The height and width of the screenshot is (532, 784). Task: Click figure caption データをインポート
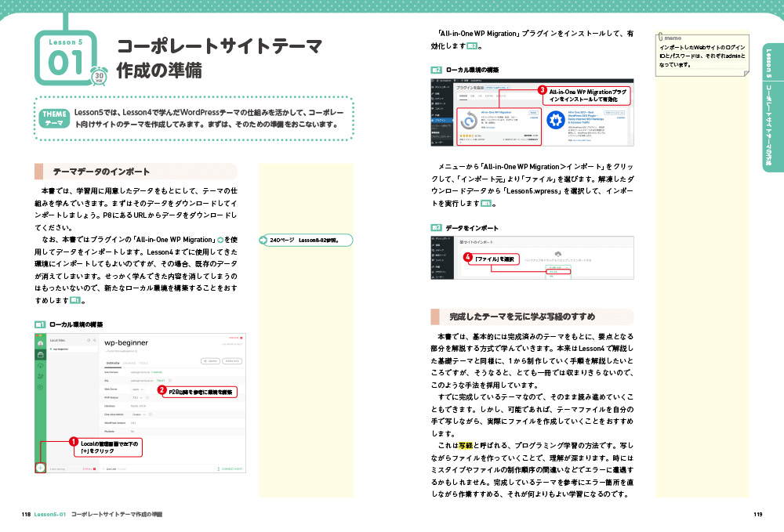pos(472,228)
